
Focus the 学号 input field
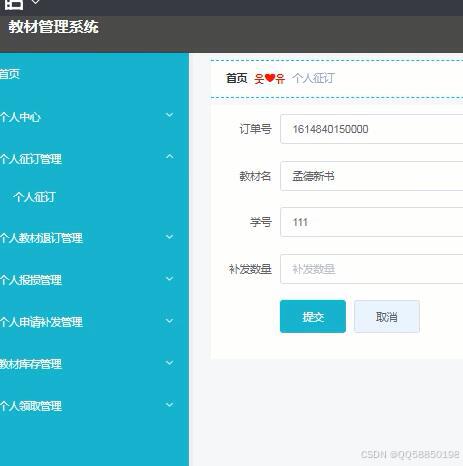[x=372, y=222]
